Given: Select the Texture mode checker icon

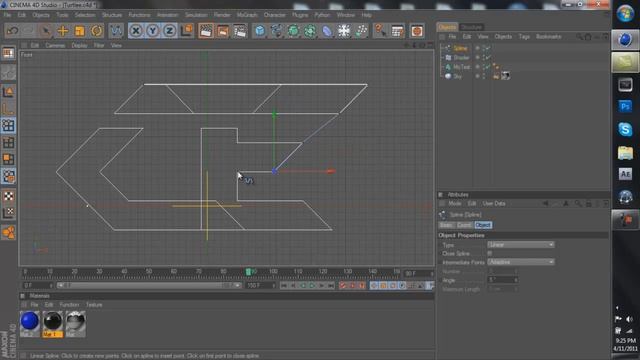Looking at the screenshot, I should 8,196.
